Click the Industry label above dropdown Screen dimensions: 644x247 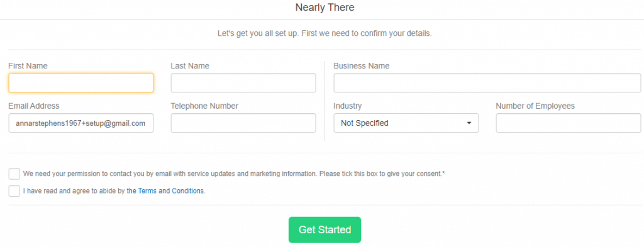tap(347, 106)
